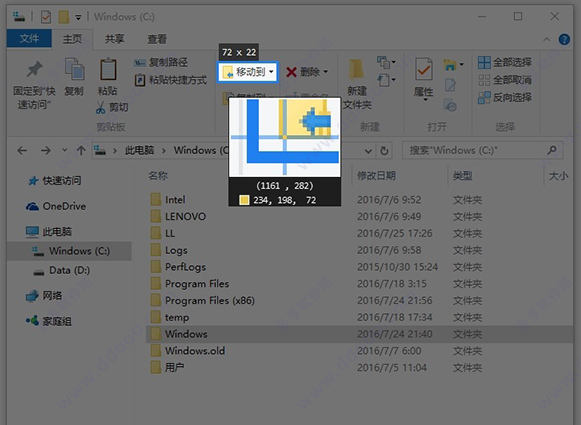Open the New item dropdown icon
The image size is (581, 425).
click(x=386, y=62)
